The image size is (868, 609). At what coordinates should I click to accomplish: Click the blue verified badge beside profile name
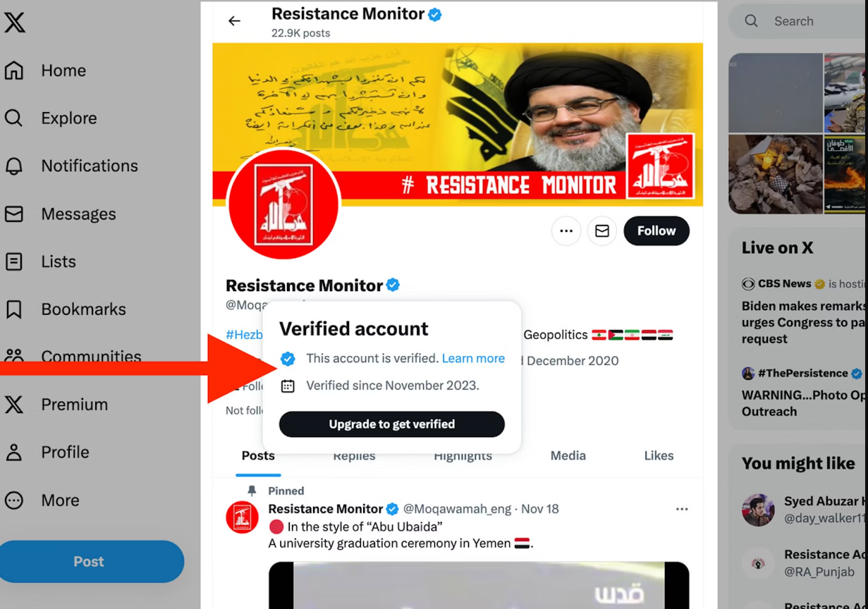[393, 285]
